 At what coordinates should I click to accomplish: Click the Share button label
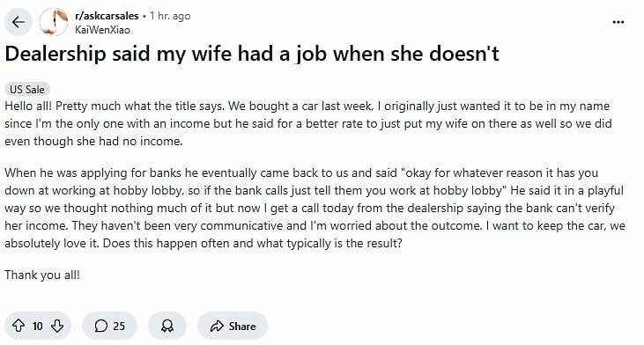coord(242,327)
